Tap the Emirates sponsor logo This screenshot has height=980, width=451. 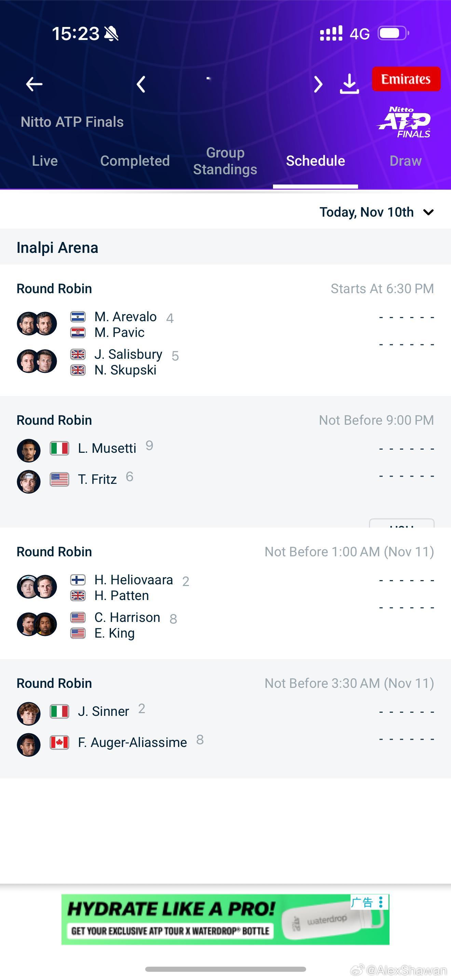pos(406,79)
